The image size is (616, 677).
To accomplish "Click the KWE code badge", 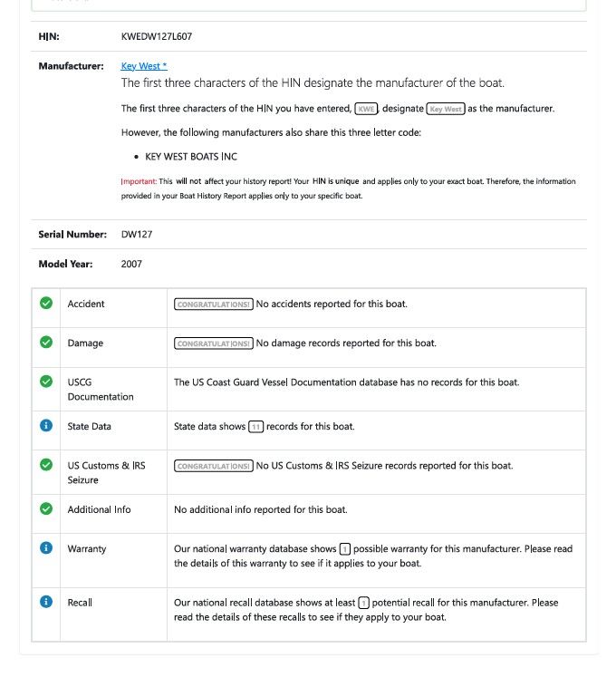I will [x=366, y=109].
